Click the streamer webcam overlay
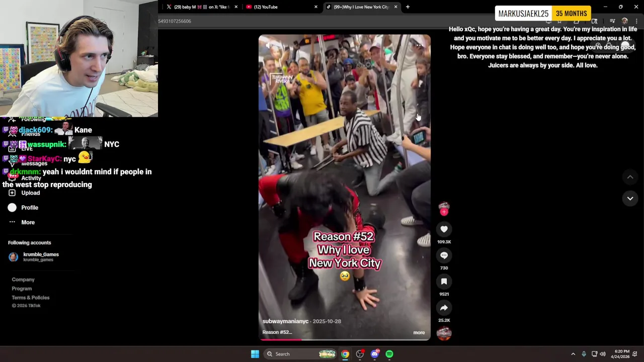644x362 pixels. click(79, 58)
